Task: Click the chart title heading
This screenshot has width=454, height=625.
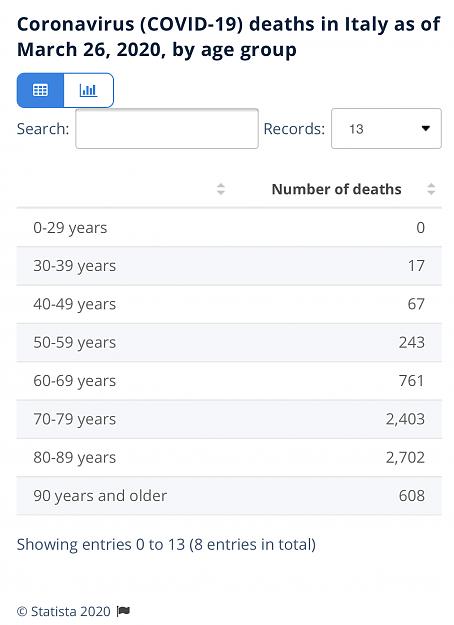Action: (x=228, y=37)
